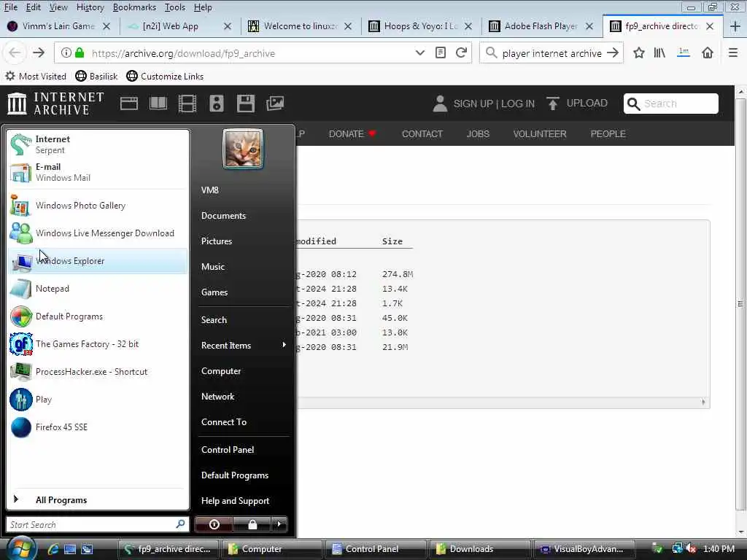Switch to Hoops & Yoyo tab

(419, 26)
